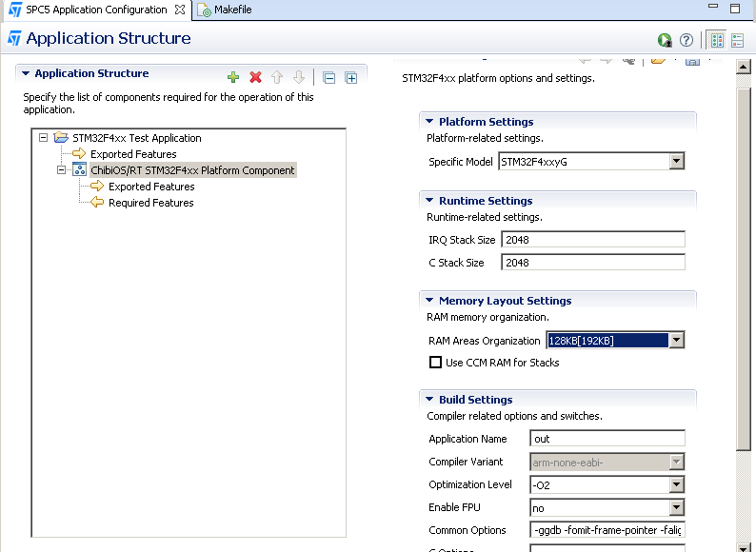Click the ChibiOS/RT platform component icon
The height and width of the screenshot is (552, 756).
click(x=79, y=169)
